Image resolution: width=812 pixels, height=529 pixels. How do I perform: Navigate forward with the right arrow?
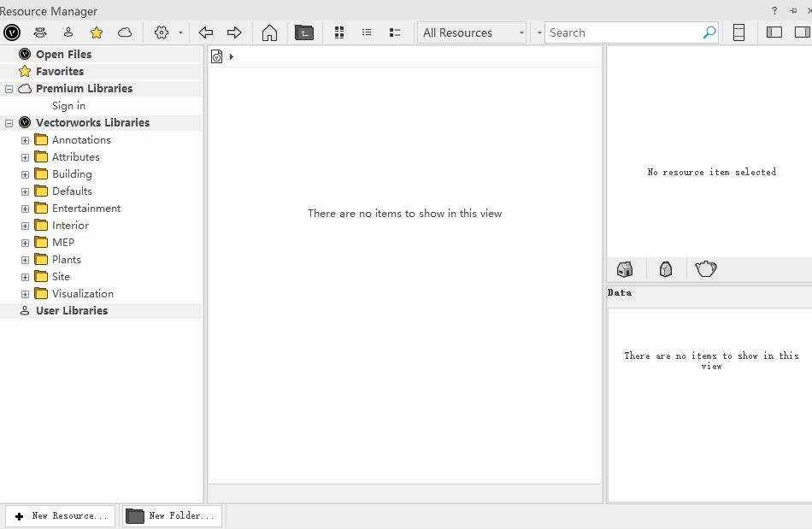[x=234, y=32]
